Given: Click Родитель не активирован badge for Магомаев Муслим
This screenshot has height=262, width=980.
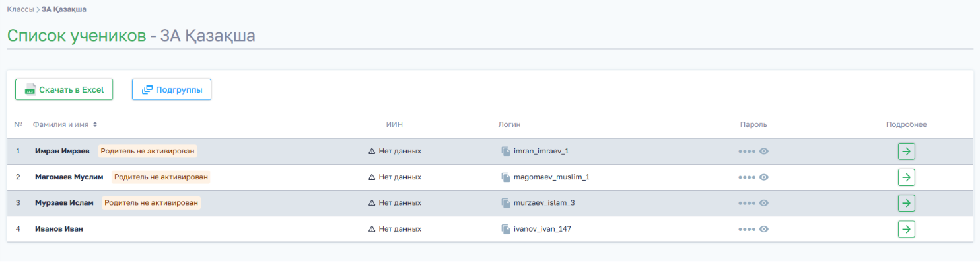Looking at the screenshot, I should point(160,177).
